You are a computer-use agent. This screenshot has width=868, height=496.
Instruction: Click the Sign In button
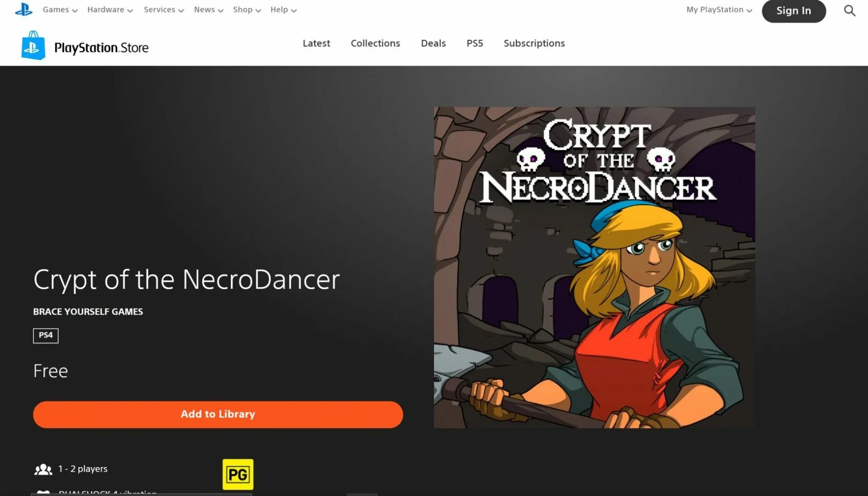click(x=794, y=11)
